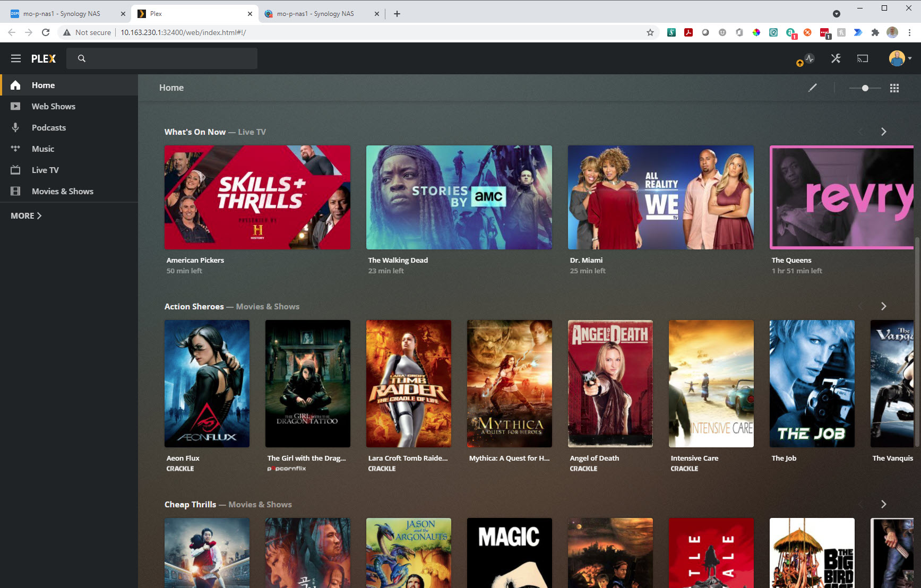The height and width of the screenshot is (588, 921).
Task: Expand the MORE sidebar section
Action: (25, 215)
